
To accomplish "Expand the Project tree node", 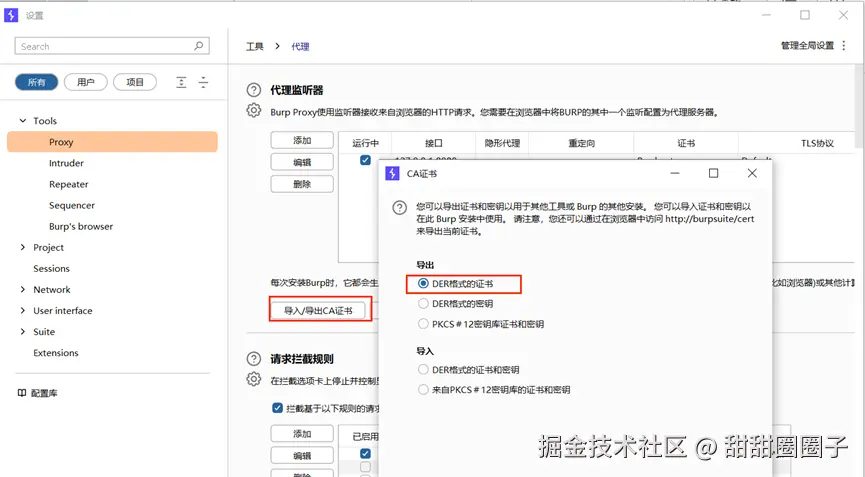I will pos(23,247).
